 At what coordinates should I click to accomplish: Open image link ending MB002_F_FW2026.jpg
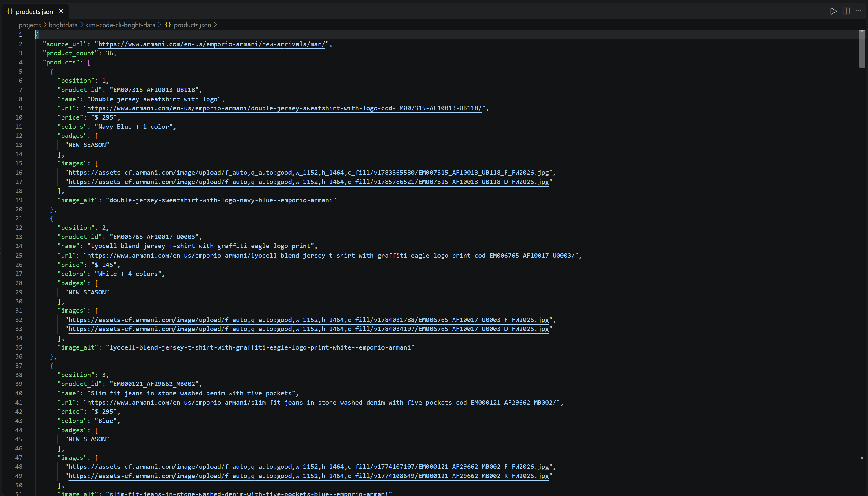[309, 467]
